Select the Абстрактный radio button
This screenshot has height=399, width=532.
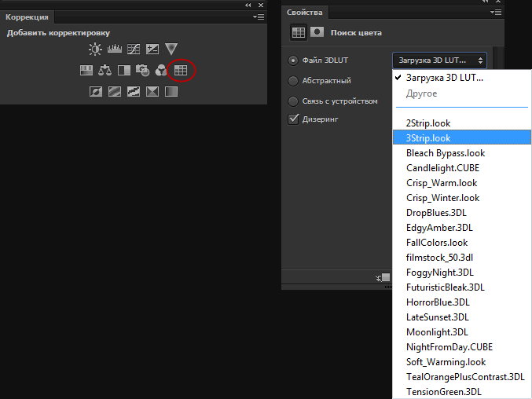(293, 81)
